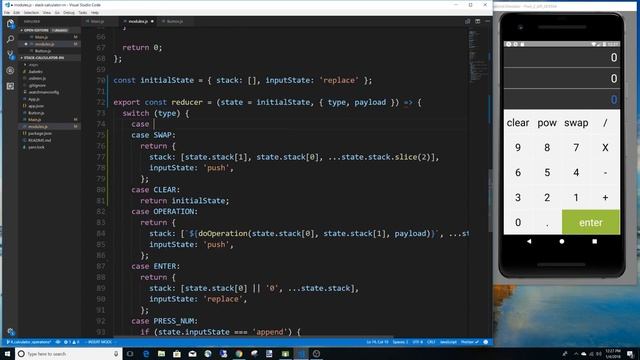Open the Explorer view in the activity bar
The image size is (640, 360).
pyautogui.click(x=11, y=24)
